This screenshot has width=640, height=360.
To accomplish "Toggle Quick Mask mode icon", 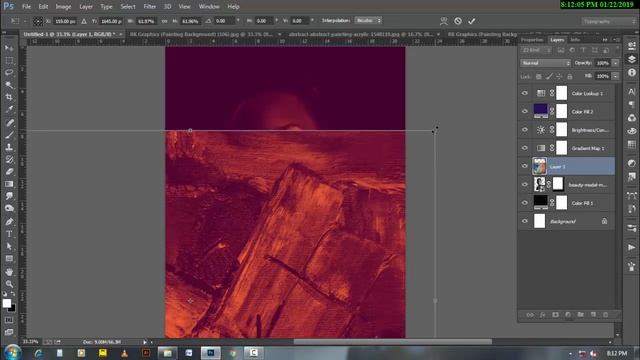I will point(9,320).
